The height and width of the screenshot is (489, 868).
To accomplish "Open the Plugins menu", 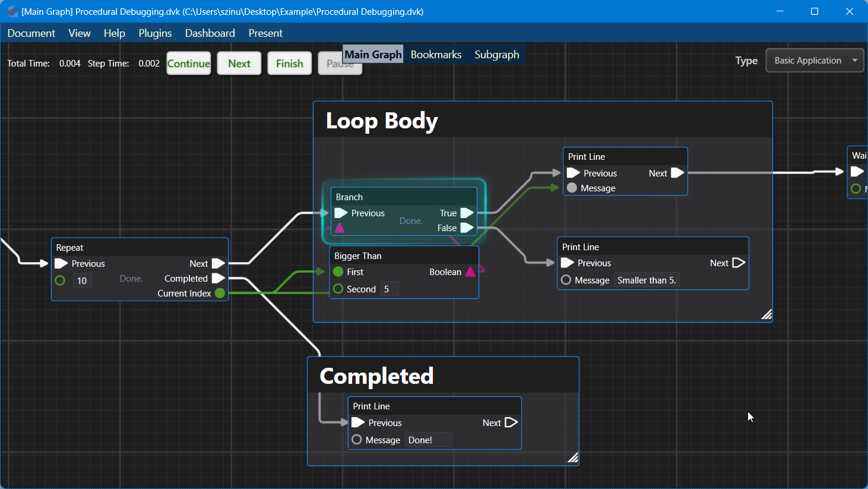I will (155, 33).
